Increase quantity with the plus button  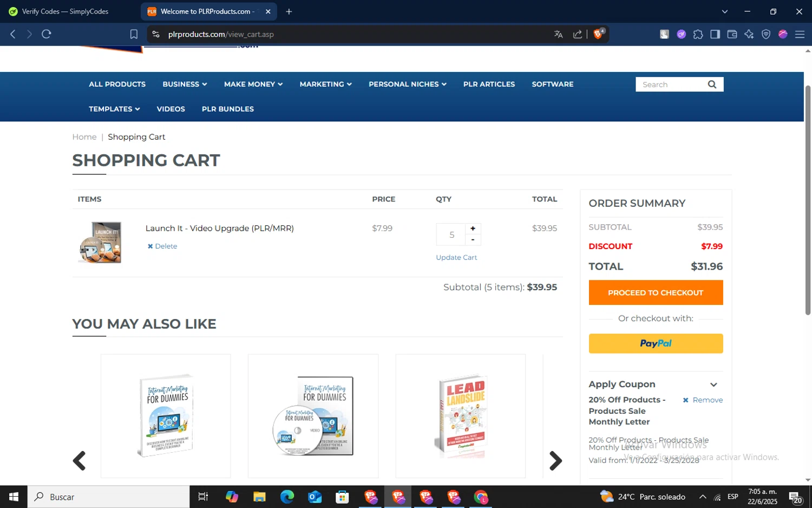tap(473, 229)
